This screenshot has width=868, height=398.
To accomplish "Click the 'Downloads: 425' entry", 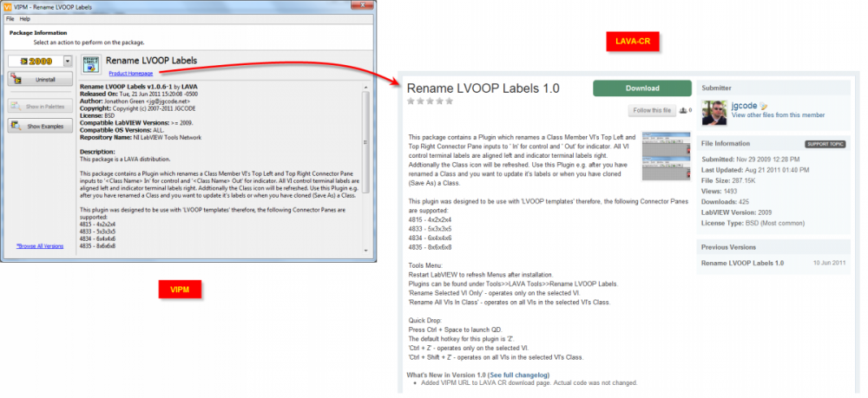I will (x=724, y=202).
